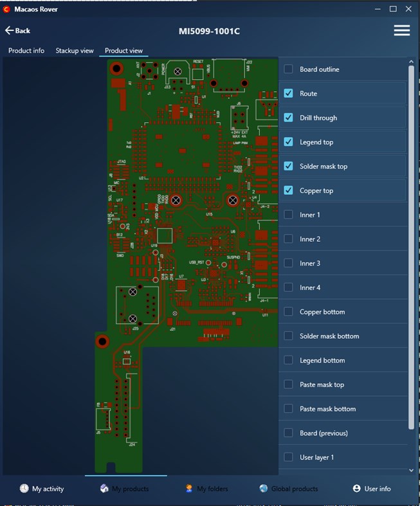The width and height of the screenshot is (420, 506).
Task: Click the layer list scrollbar thumb
Action: coord(411,247)
